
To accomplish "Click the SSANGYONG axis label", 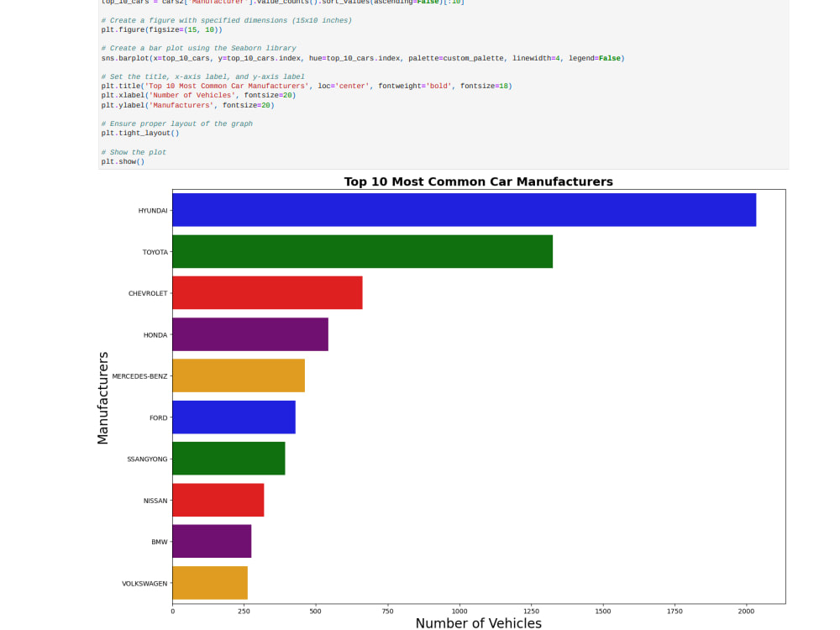I will (147, 459).
